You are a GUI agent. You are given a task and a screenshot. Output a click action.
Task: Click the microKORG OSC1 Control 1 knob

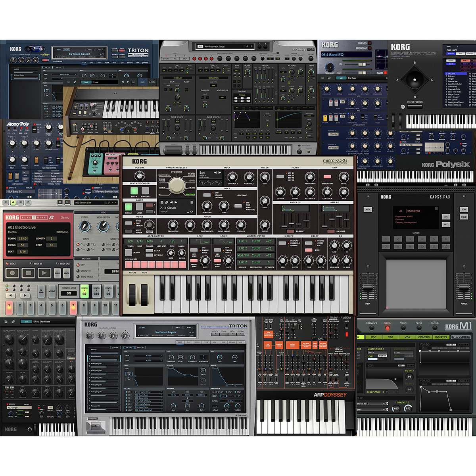click(232, 177)
